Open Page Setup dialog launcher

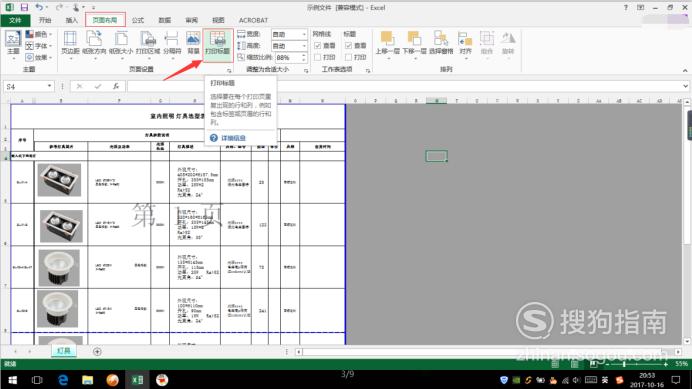point(229,70)
